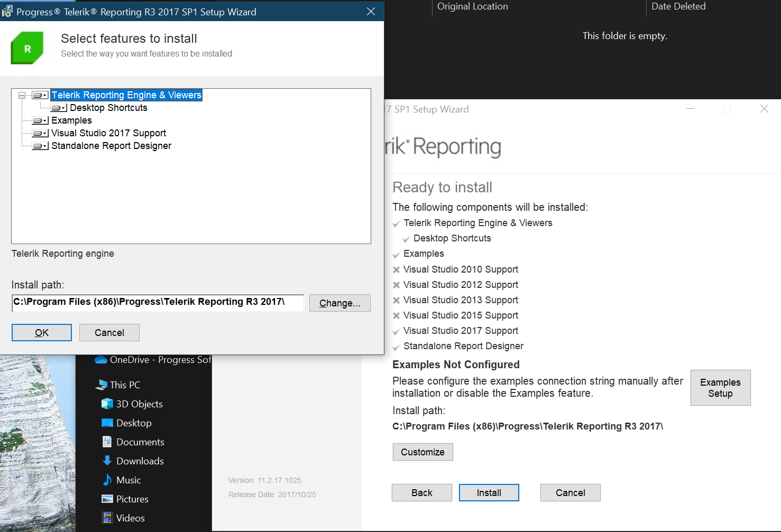
Task: Select the Examples feature in the tree
Action: point(71,120)
